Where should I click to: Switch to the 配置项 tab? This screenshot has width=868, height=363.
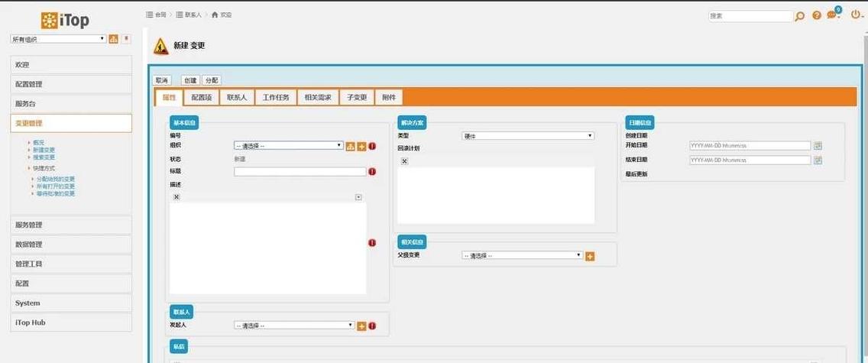(x=202, y=97)
